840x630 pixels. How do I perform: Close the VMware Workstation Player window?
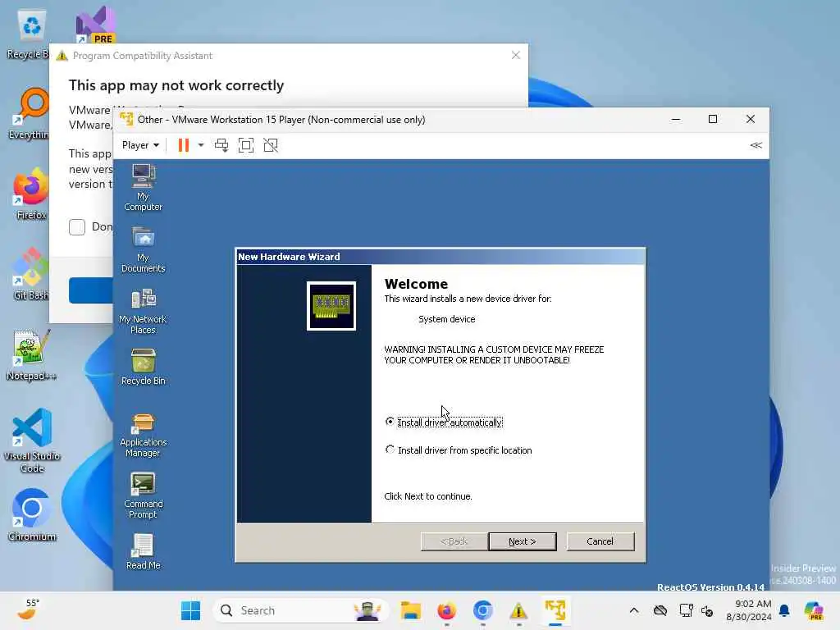click(751, 120)
